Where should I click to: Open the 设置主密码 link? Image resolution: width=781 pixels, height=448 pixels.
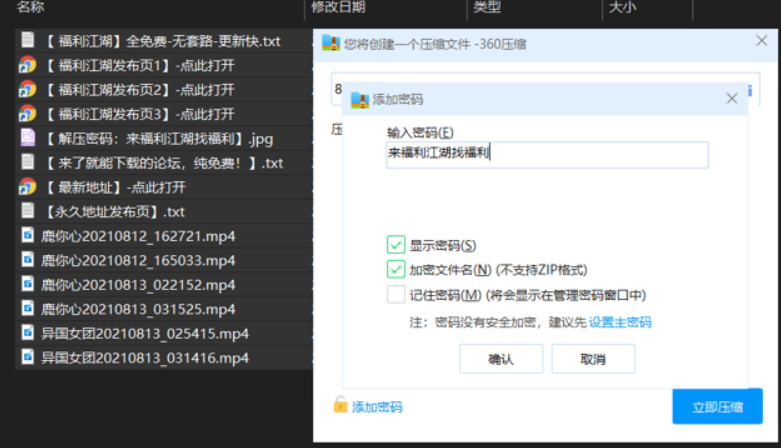click(x=620, y=322)
